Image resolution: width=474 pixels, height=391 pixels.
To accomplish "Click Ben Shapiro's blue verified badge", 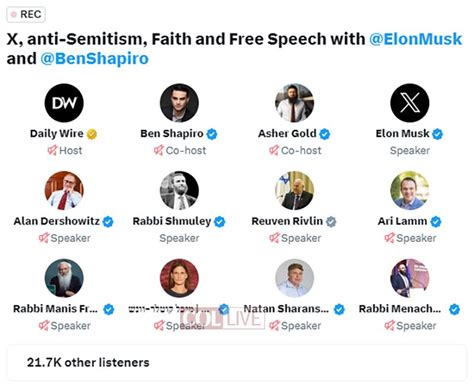I will (x=212, y=134).
